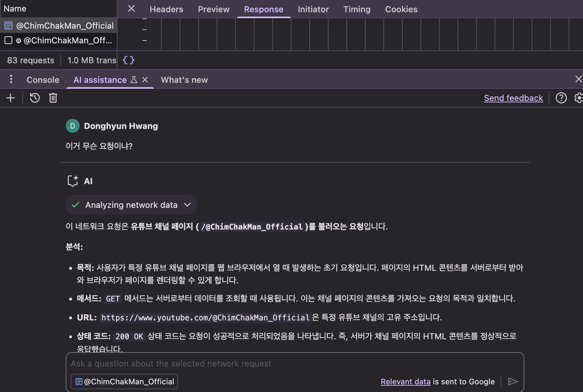The image size is (583, 392).
Task: Click the Donghyun Hwang avatar
Action: tap(73, 126)
